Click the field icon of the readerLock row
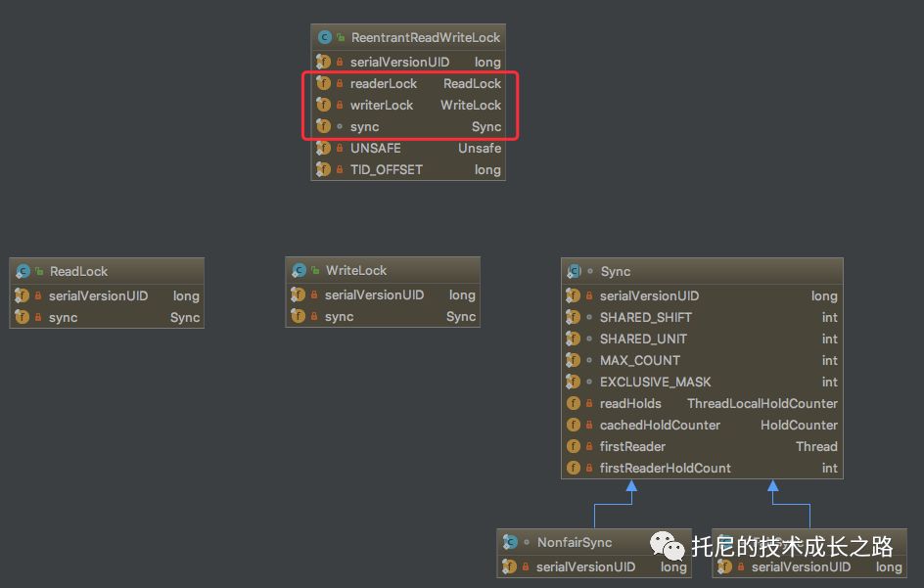 tap(324, 83)
